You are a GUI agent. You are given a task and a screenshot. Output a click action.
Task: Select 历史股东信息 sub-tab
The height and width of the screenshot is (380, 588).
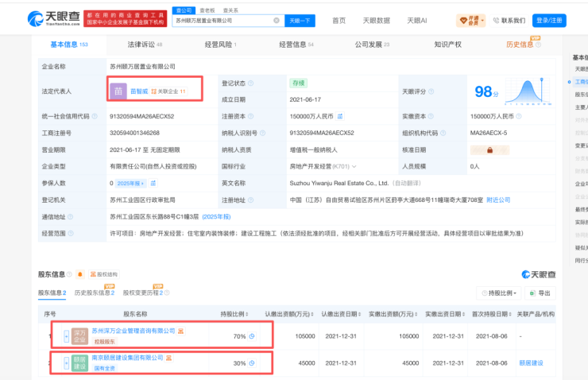tap(95, 293)
